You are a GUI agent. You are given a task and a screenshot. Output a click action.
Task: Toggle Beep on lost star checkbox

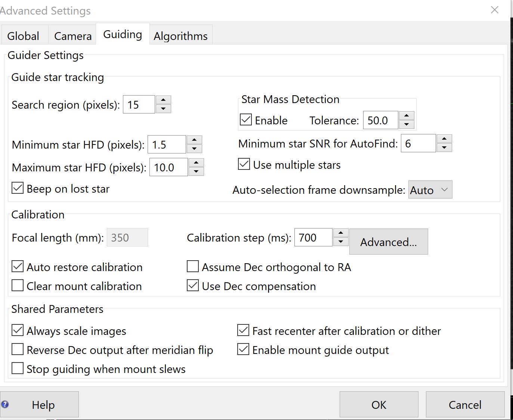(x=18, y=188)
